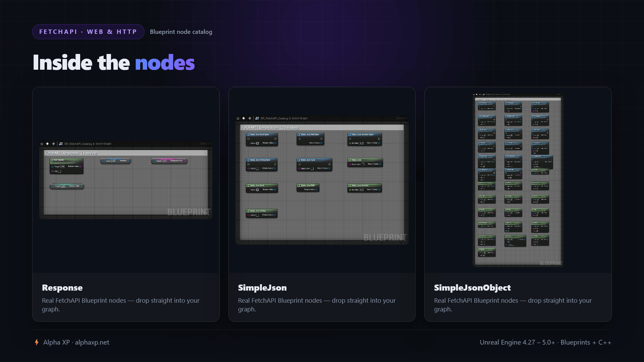Click BP_FetchAPI_Catalog breadcrumb in SimpleJson graph
The width and height of the screenshot is (644, 362).
(x=274, y=118)
